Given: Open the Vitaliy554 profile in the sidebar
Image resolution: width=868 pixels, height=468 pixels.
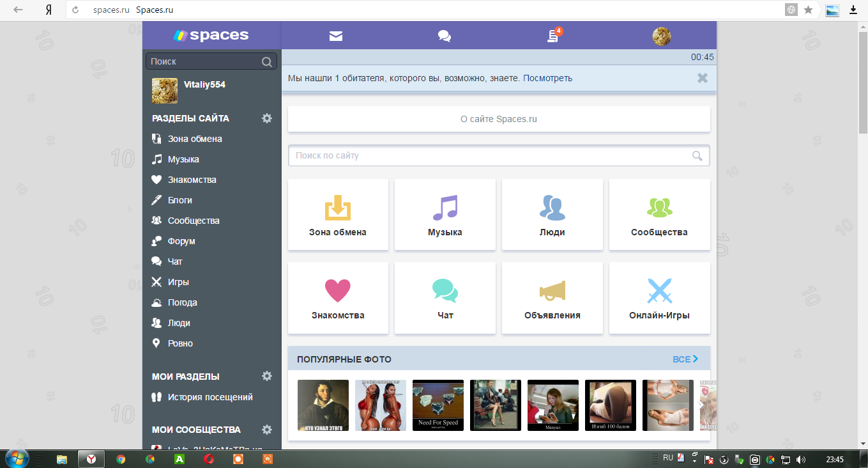Looking at the screenshot, I should click(x=204, y=84).
